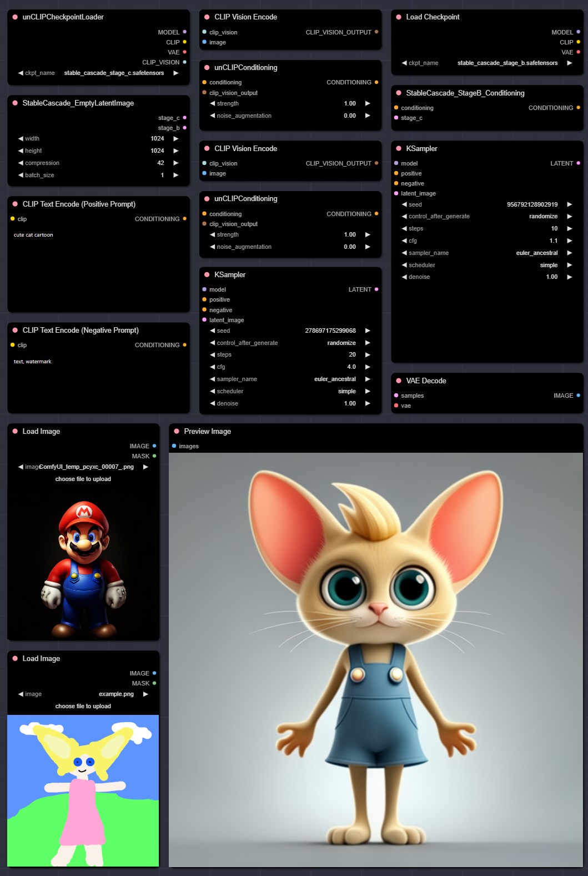Click the Mario image thumbnail
The height and width of the screenshot is (876, 588).
click(x=83, y=569)
